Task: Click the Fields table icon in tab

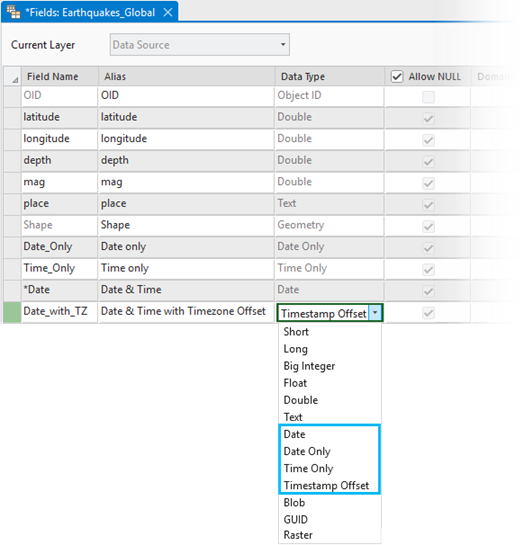Action: coord(14,12)
